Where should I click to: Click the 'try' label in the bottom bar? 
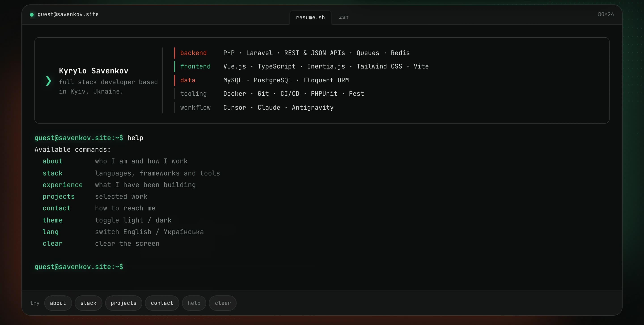34,303
